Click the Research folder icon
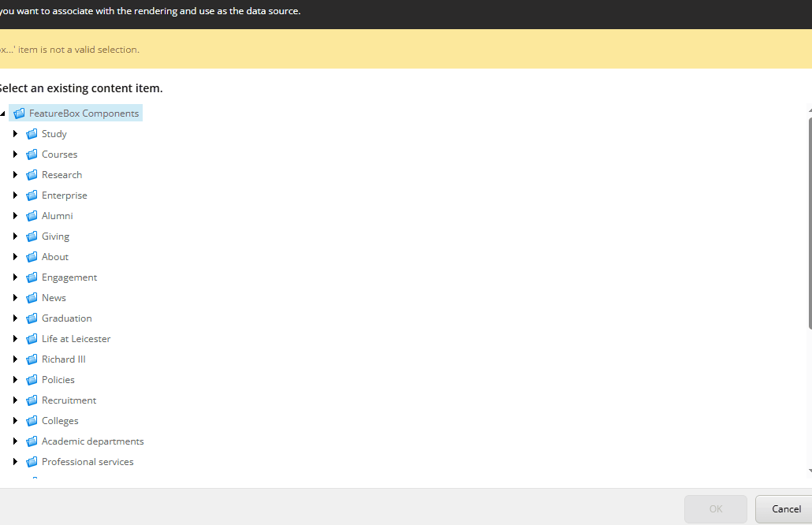This screenshot has height=525, width=812. point(32,174)
